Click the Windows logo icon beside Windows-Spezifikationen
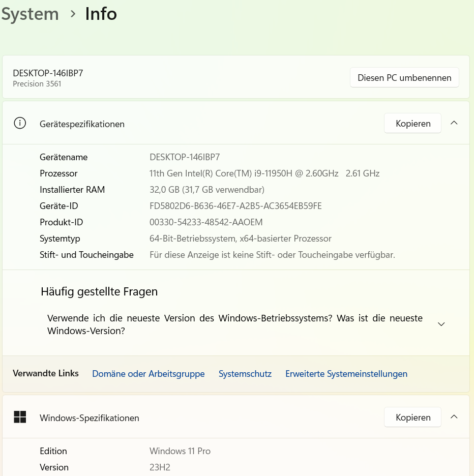Image resolution: width=474 pixels, height=476 pixels. pos(20,417)
